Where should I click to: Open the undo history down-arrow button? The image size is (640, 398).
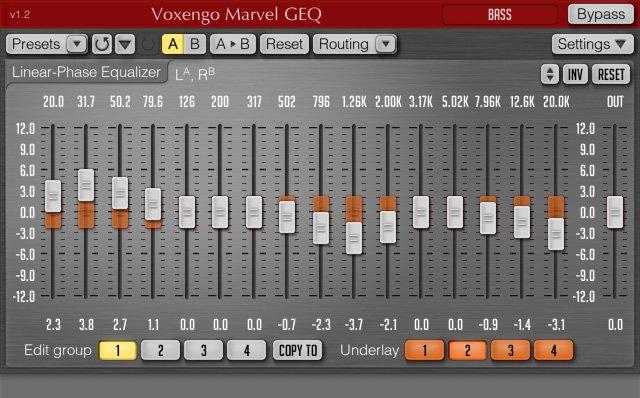pos(125,44)
